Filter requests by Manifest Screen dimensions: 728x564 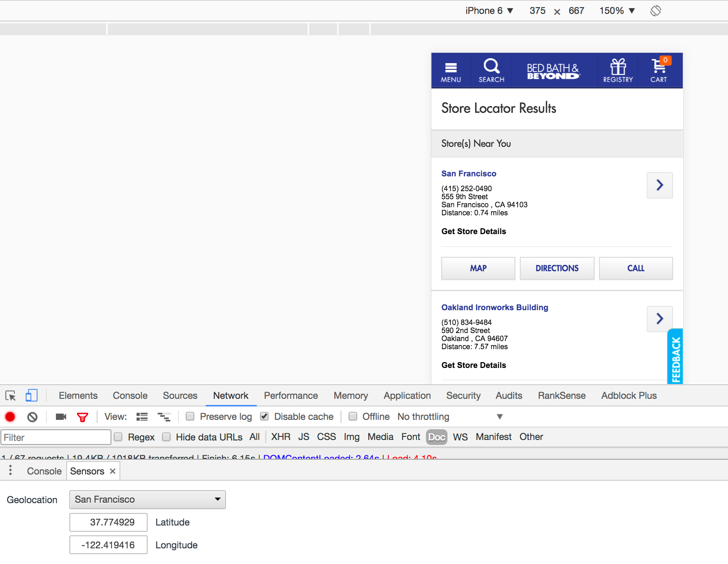[494, 437]
